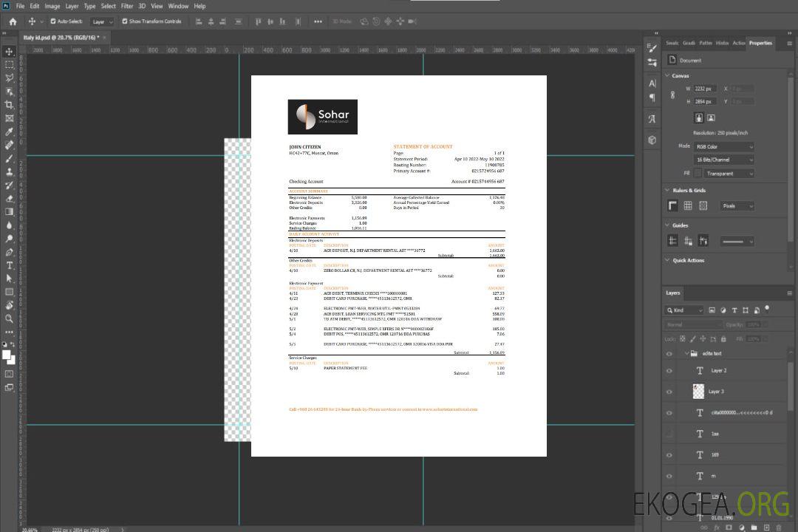Select the Path Selection tool
This screenshot has height=532, width=798.
pos(9,279)
